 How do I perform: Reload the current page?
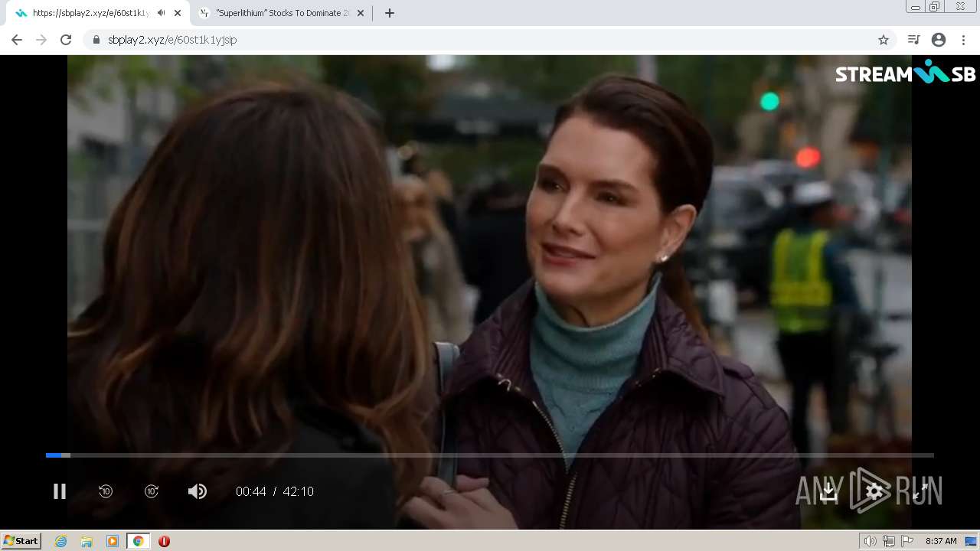click(x=66, y=40)
